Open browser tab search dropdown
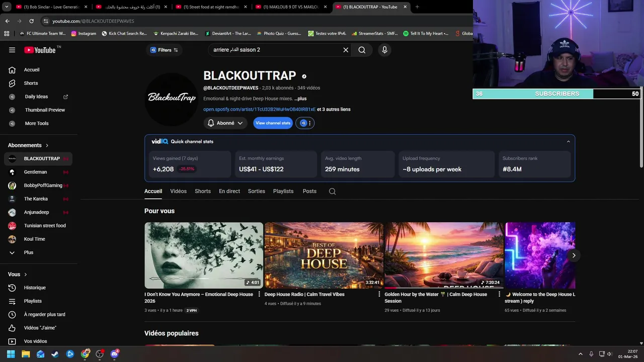The image size is (644, 362). pyautogui.click(x=7, y=7)
